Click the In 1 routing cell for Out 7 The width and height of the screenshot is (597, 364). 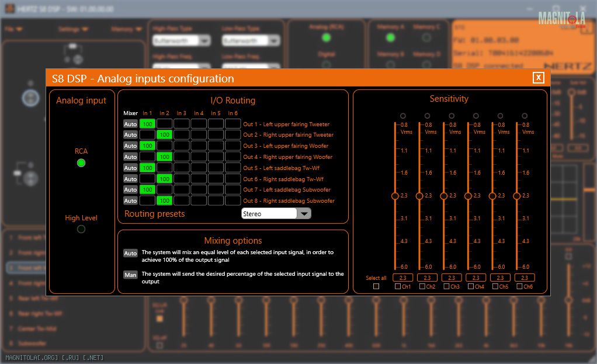[x=147, y=190]
